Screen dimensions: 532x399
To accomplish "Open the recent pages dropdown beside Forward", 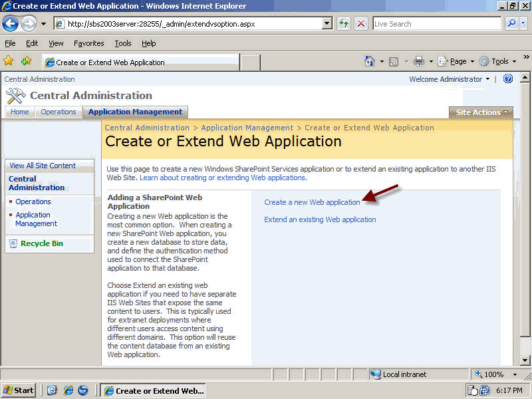I will coord(43,24).
